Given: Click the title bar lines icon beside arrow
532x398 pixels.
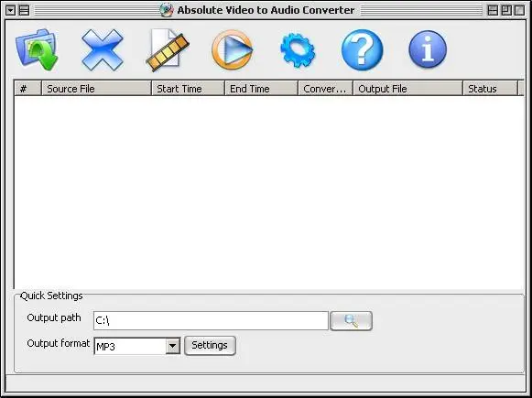Looking at the screenshot, I should (24, 10).
